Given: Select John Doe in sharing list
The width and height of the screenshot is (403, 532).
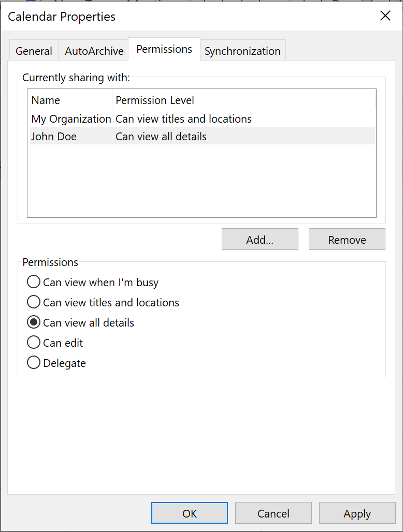Looking at the screenshot, I should tap(53, 137).
